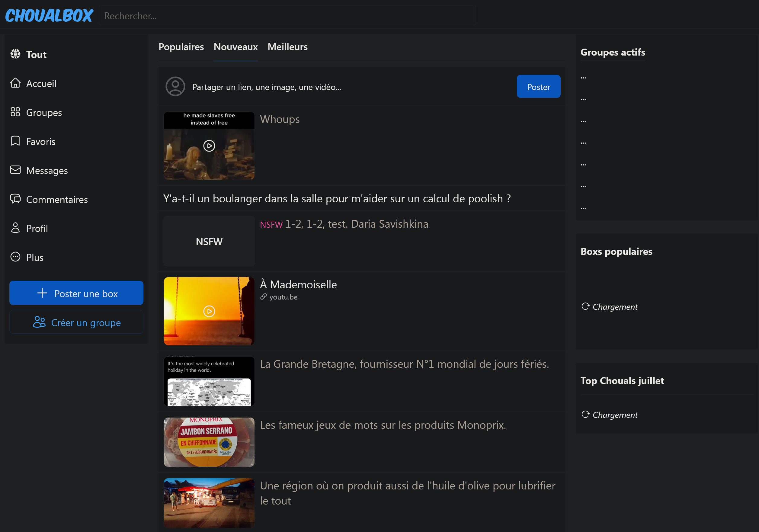Focus the Rechercher search field
Viewport: 759px width, 532px height.
tap(287, 15)
